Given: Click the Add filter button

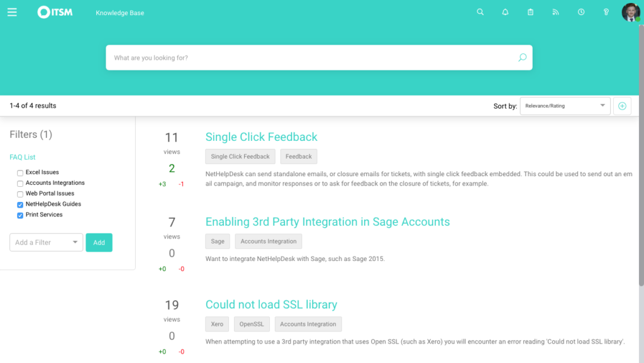Looking at the screenshot, I should [99, 242].
